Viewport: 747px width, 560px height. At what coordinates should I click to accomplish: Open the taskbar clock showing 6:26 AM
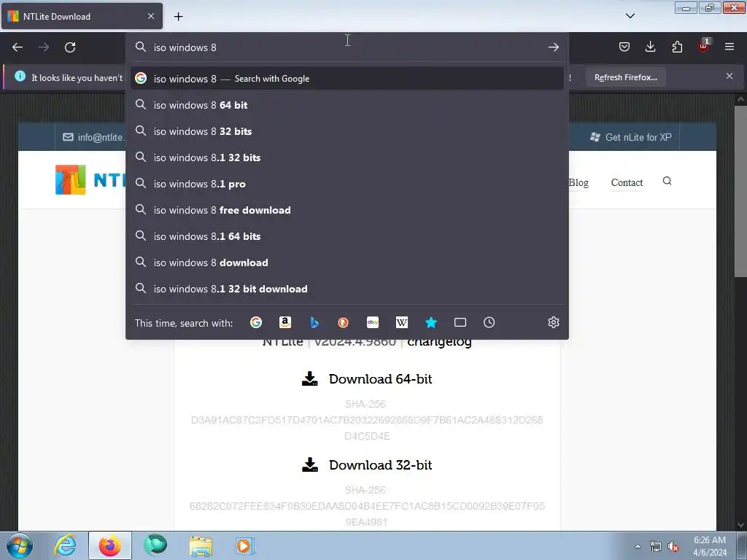(x=709, y=546)
